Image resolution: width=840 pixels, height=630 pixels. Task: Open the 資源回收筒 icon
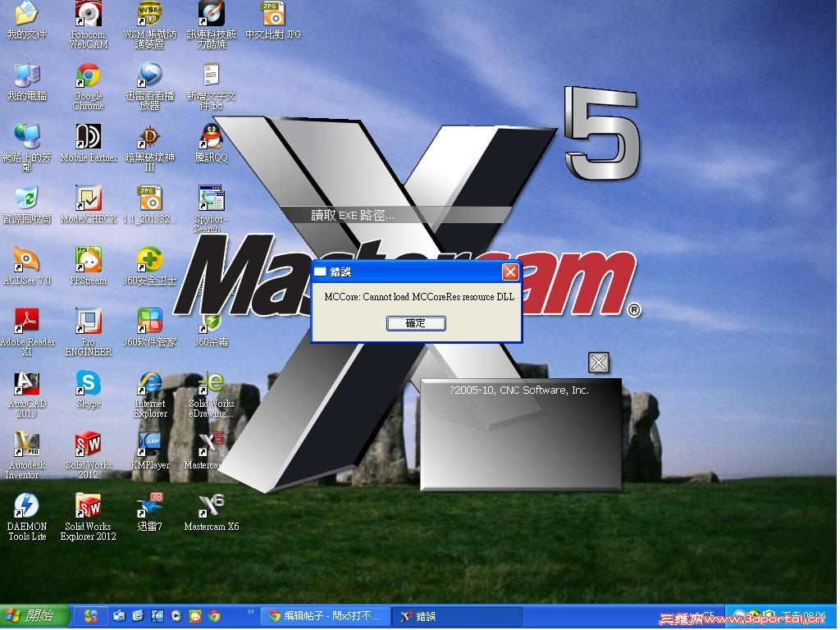(26, 205)
